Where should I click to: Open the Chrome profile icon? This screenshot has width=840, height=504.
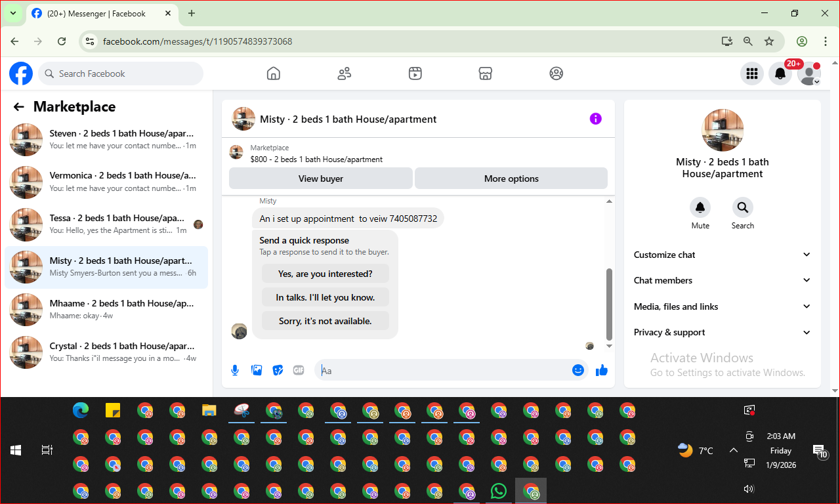[x=802, y=41]
